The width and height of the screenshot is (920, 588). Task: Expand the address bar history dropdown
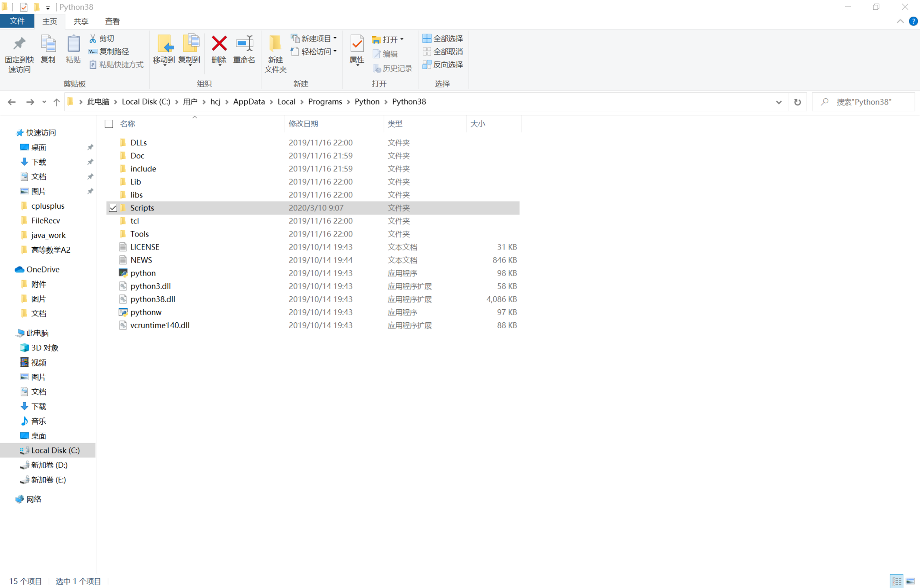coord(779,101)
